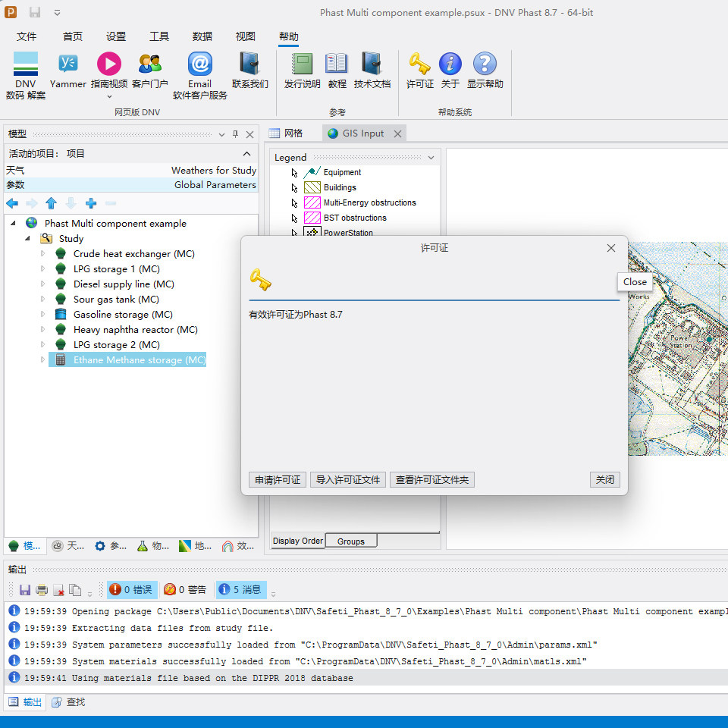The width and height of the screenshot is (728, 728).
Task: Collapse Phast Multi component example root node
Action: tap(14, 223)
